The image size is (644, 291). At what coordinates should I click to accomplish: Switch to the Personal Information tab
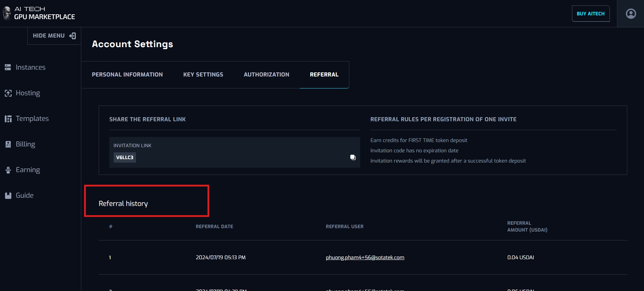pyautogui.click(x=127, y=74)
